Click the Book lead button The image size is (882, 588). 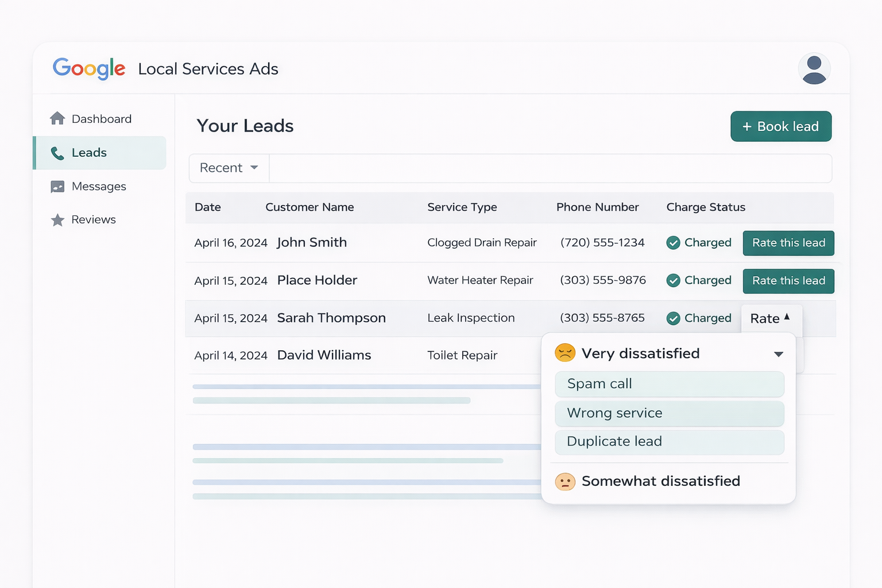[781, 126]
